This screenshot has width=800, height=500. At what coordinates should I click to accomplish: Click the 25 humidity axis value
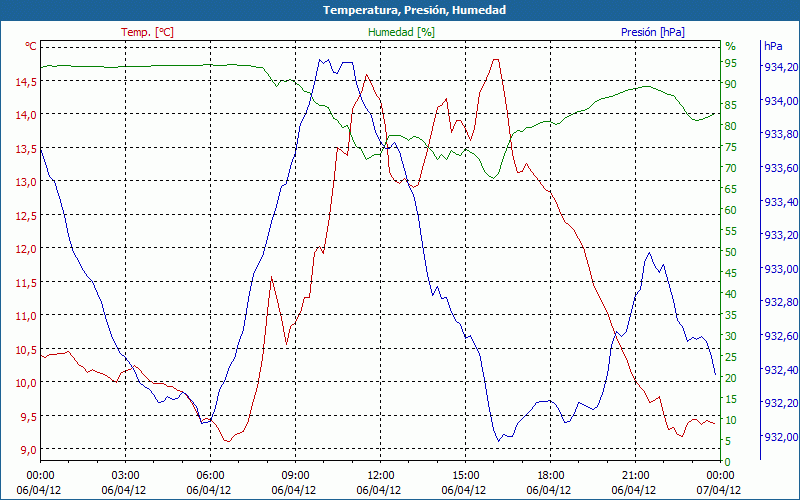[731, 357]
